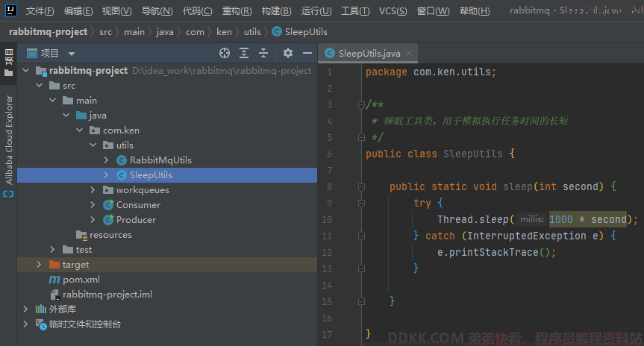Select the SleepUtils.java editor tab
Image resolution: width=644 pixels, height=346 pixels.
(x=369, y=54)
